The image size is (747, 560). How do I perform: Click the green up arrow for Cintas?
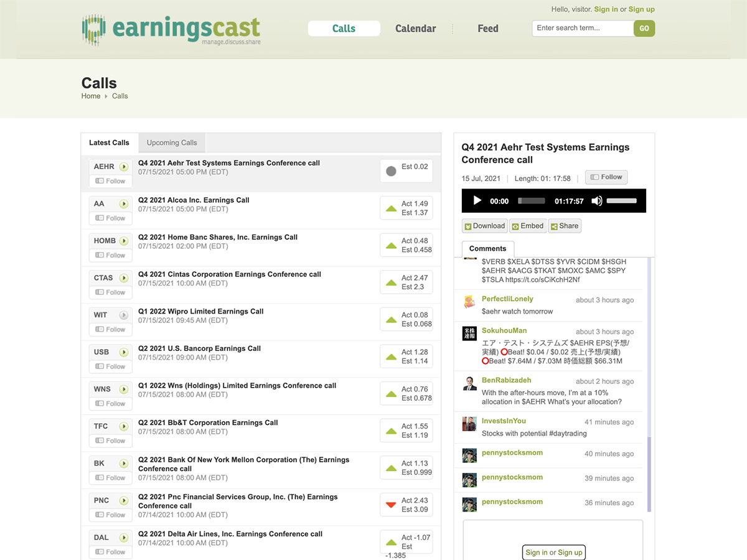[391, 282]
